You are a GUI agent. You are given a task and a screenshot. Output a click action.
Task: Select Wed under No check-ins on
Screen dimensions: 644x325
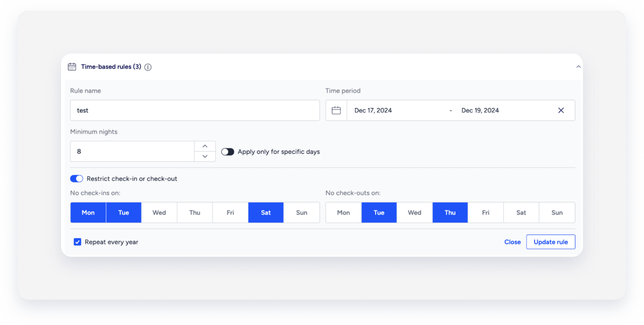coord(159,213)
